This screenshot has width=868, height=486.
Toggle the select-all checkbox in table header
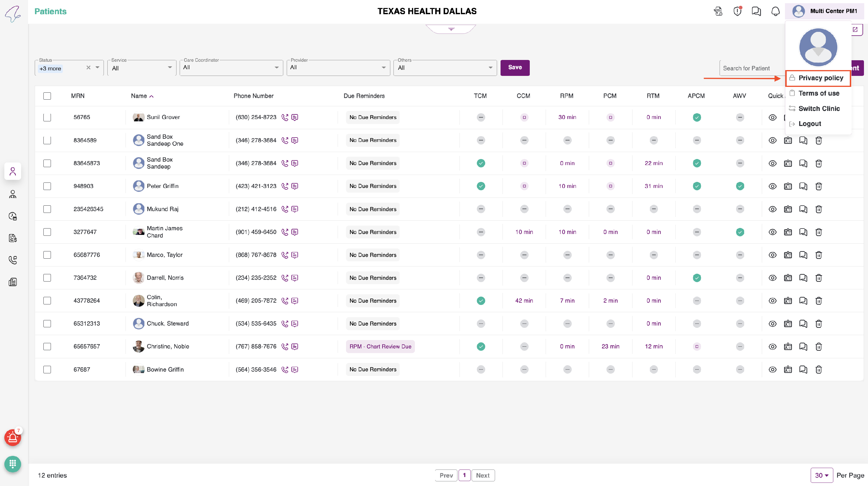point(47,96)
